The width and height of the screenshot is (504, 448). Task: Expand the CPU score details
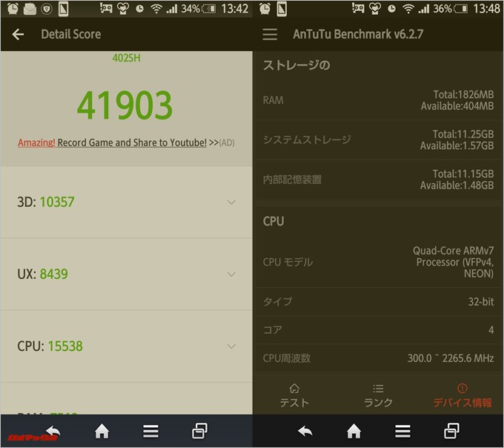231,346
